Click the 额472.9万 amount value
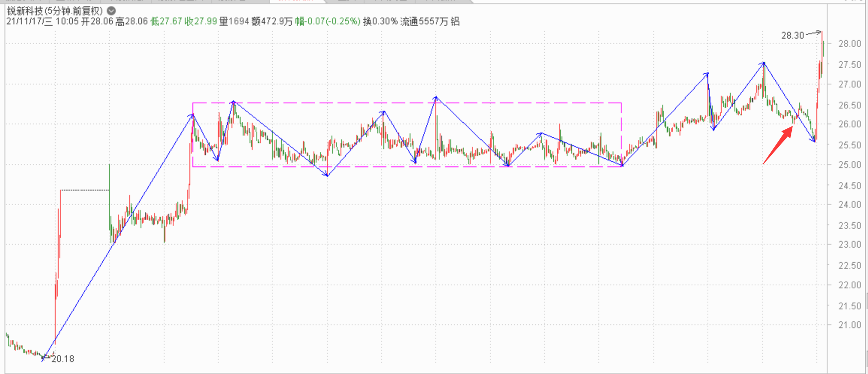The width and height of the screenshot is (868, 374). (x=271, y=22)
